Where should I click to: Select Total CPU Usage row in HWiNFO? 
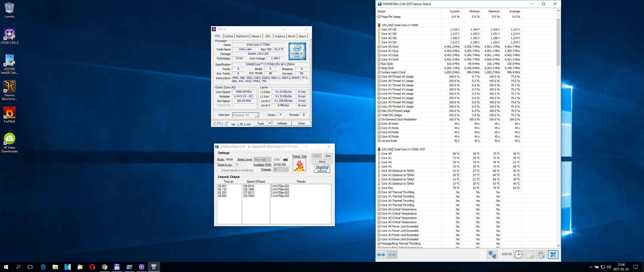coord(449,115)
